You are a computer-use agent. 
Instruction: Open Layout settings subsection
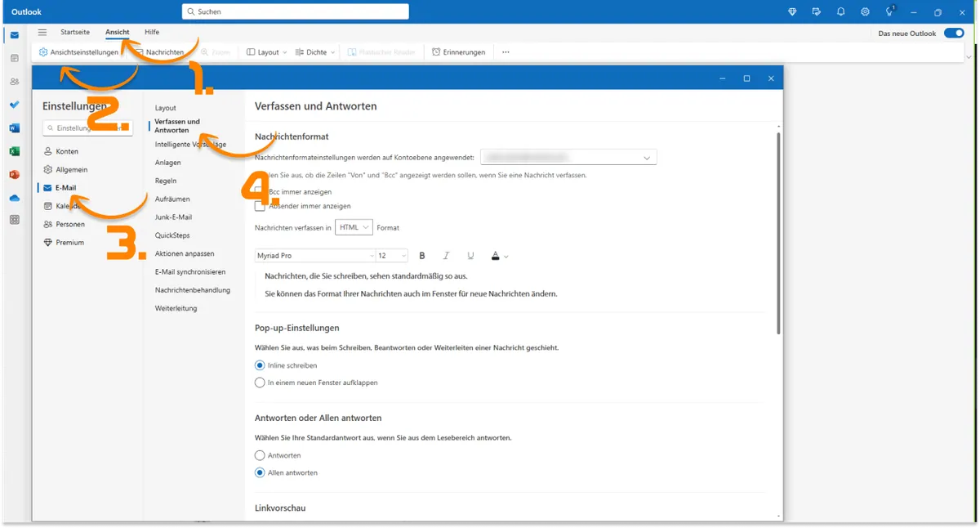click(x=166, y=108)
